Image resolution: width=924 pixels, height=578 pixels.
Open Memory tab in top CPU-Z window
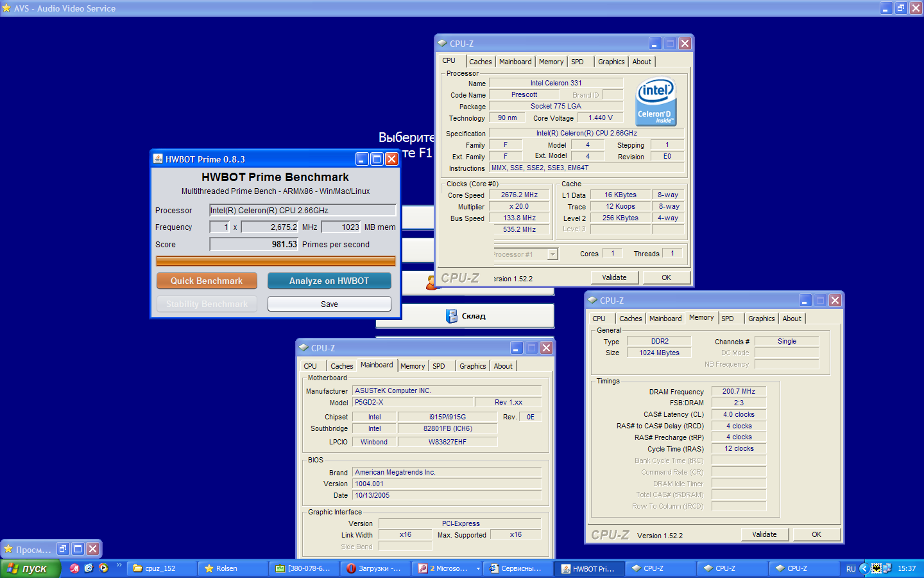click(x=551, y=62)
